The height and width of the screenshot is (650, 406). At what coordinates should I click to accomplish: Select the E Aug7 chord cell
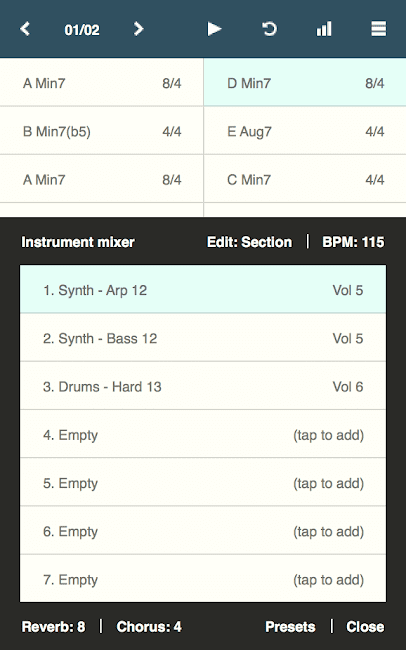[305, 131]
